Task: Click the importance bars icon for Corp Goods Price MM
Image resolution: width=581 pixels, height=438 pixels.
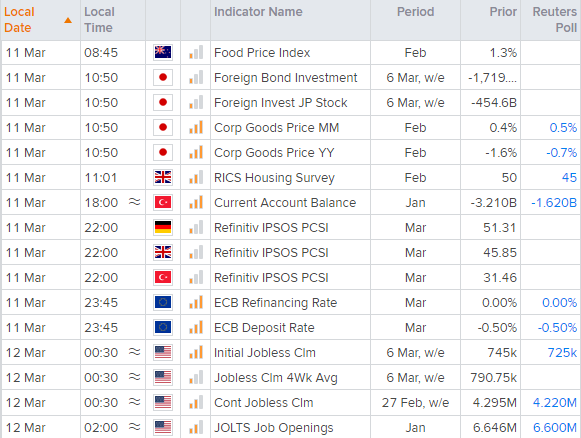Action: pos(196,127)
